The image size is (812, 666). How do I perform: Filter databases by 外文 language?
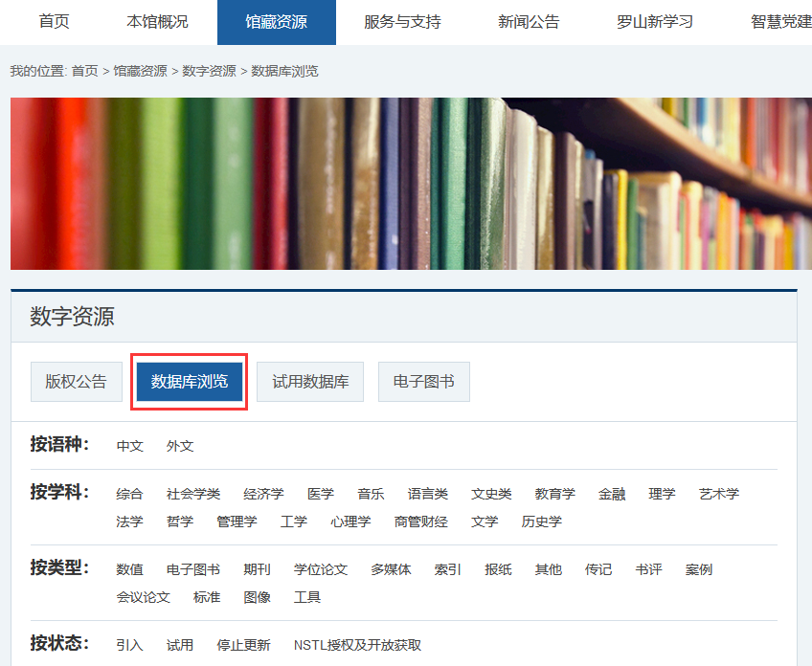pos(180,446)
